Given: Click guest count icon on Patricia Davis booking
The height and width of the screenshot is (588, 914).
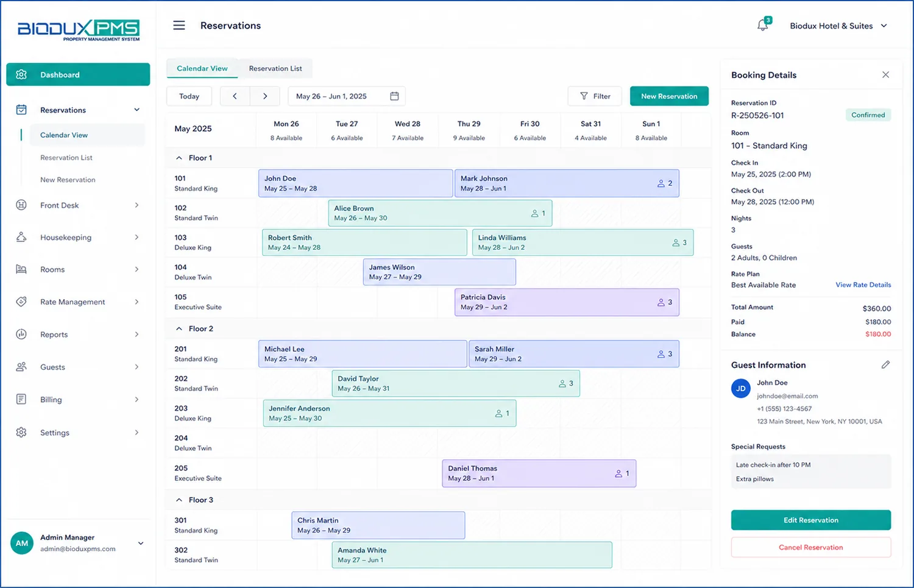Looking at the screenshot, I should coord(661,302).
